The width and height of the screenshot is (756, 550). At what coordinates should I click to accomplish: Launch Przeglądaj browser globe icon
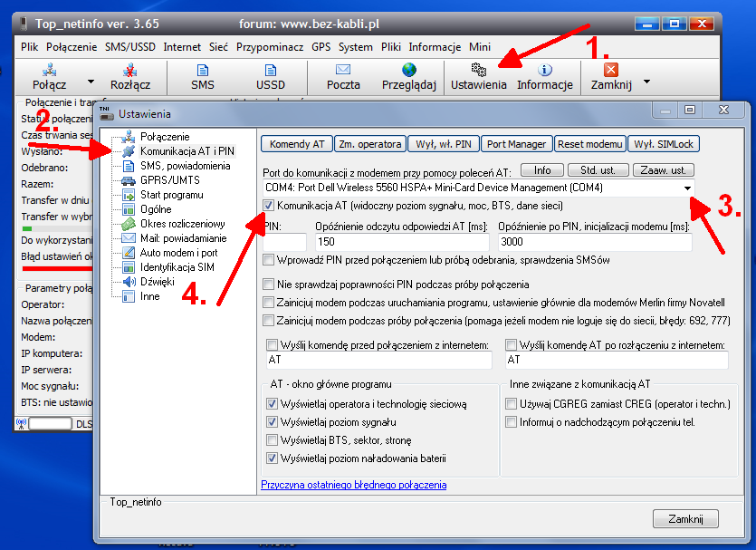(x=409, y=70)
